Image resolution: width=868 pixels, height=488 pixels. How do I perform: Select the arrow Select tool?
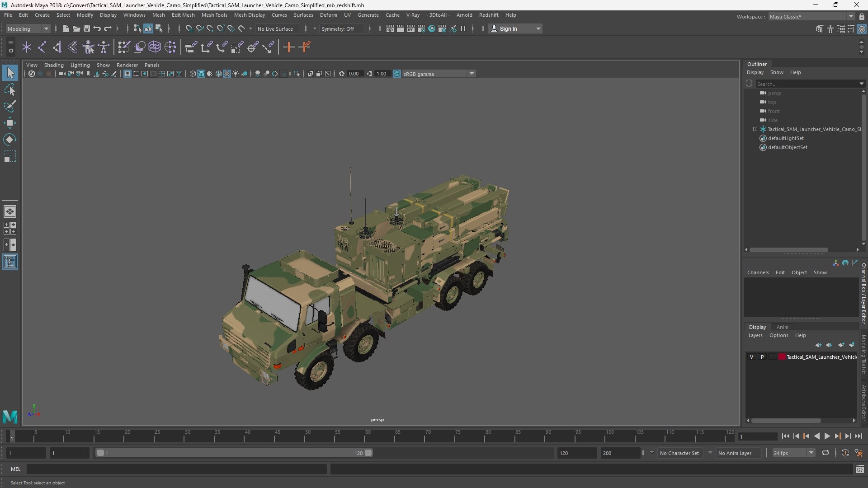coord(10,73)
